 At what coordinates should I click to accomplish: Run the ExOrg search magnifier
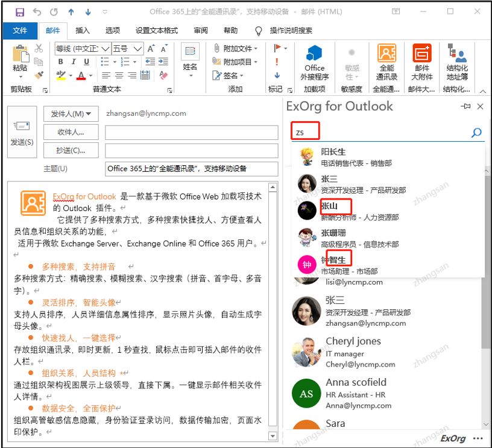coord(476,133)
